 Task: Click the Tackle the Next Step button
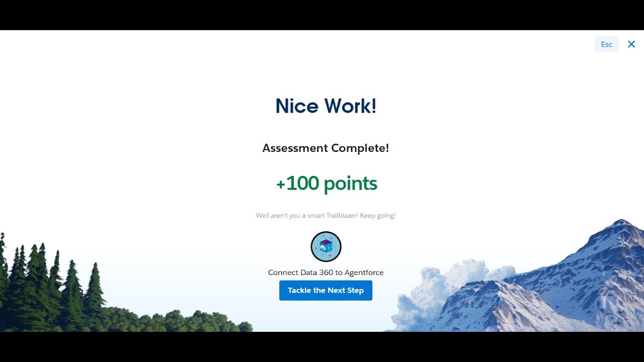click(x=326, y=291)
